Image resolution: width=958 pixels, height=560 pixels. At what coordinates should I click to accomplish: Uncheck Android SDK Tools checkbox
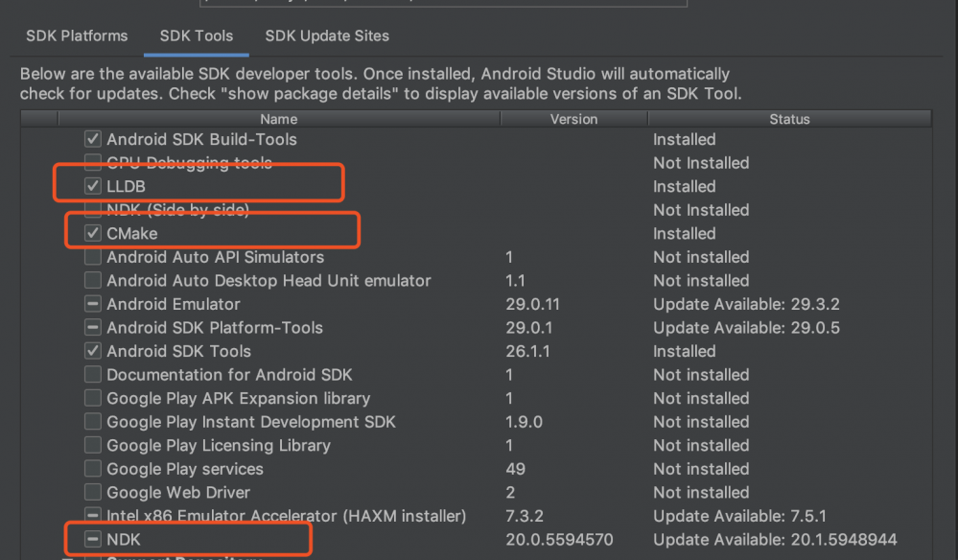[x=93, y=351]
